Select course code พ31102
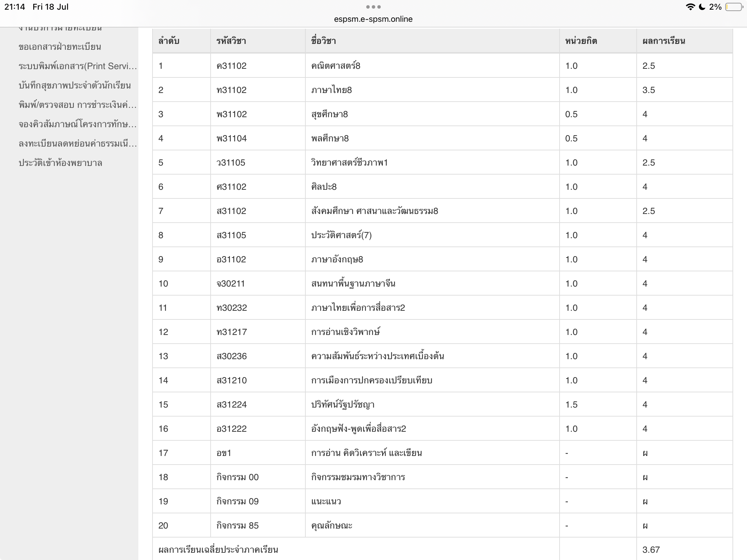 pos(232,114)
